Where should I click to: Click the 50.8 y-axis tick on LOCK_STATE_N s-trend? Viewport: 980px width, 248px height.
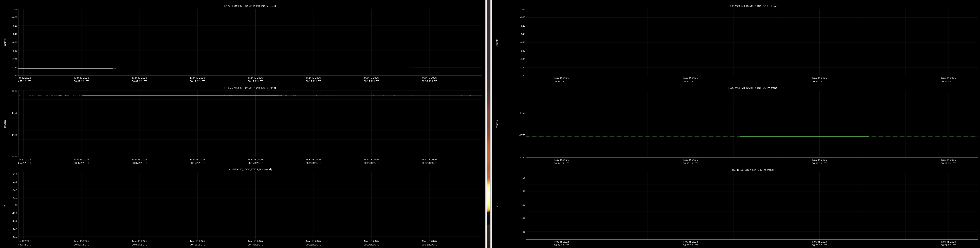coord(15,174)
